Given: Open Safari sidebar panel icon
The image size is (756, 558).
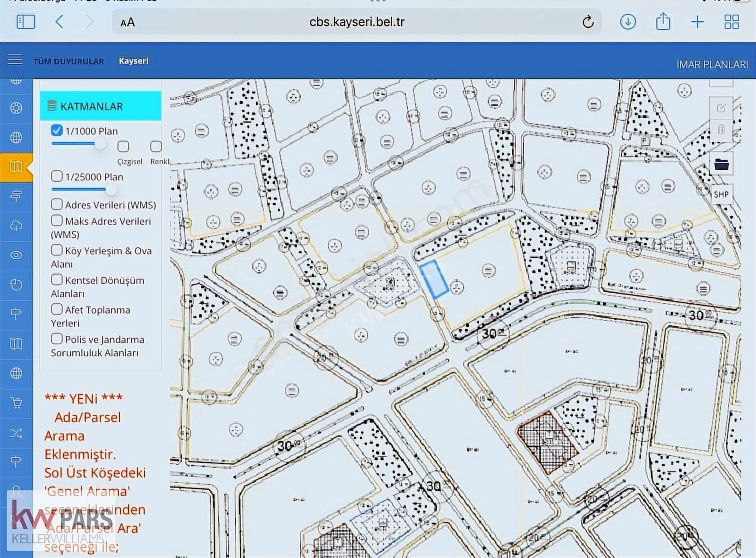Looking at the screenshot, I should click(x=26, y=22).
